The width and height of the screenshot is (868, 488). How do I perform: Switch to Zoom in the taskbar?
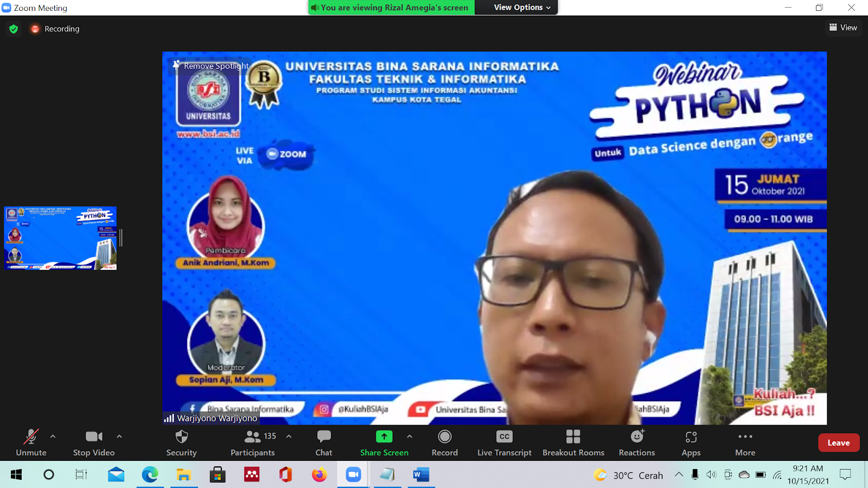(x=353, y=475)
